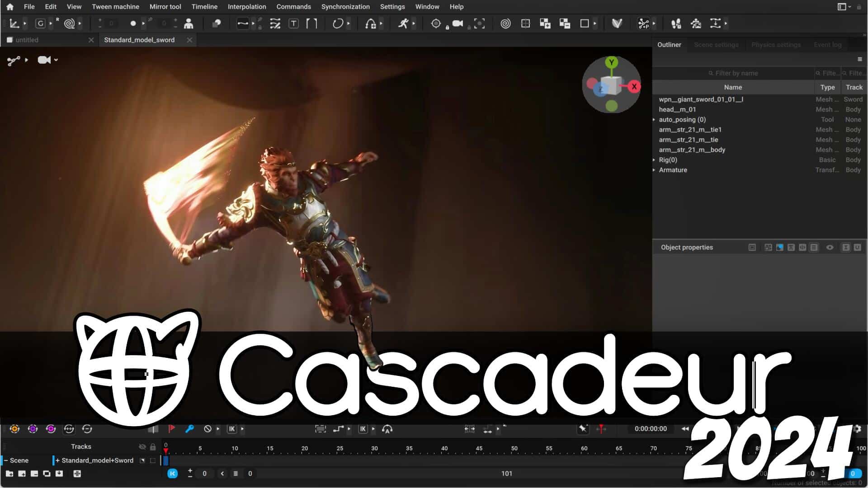Image resolution: width=868 pixels, height=488 pixels.
Task: Click the blue key creation icon in timeline toolbar
Action: (189, 429)
